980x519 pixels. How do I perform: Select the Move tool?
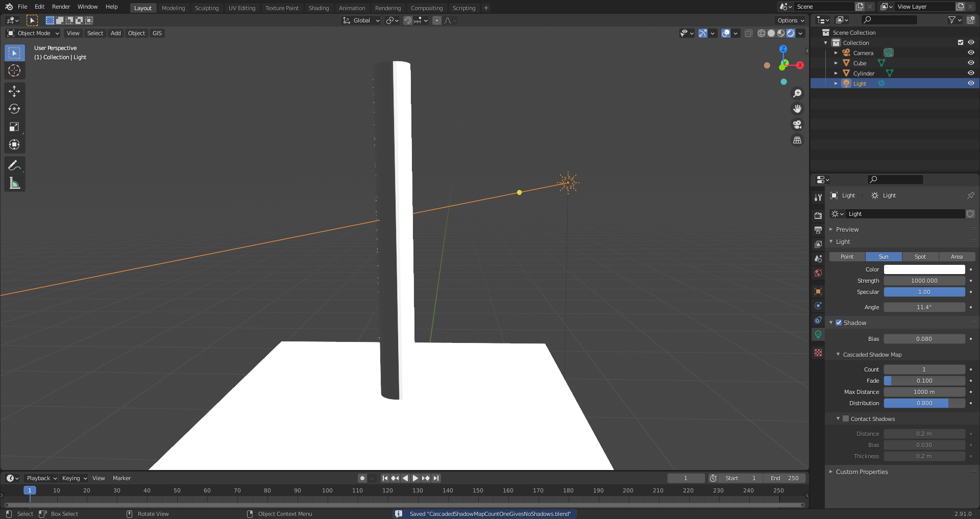point(14,90)
